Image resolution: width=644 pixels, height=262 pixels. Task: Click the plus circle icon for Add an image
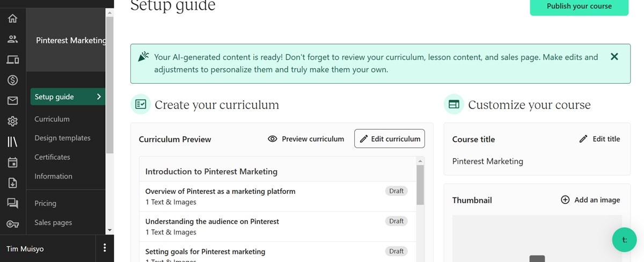click(565, 200)
